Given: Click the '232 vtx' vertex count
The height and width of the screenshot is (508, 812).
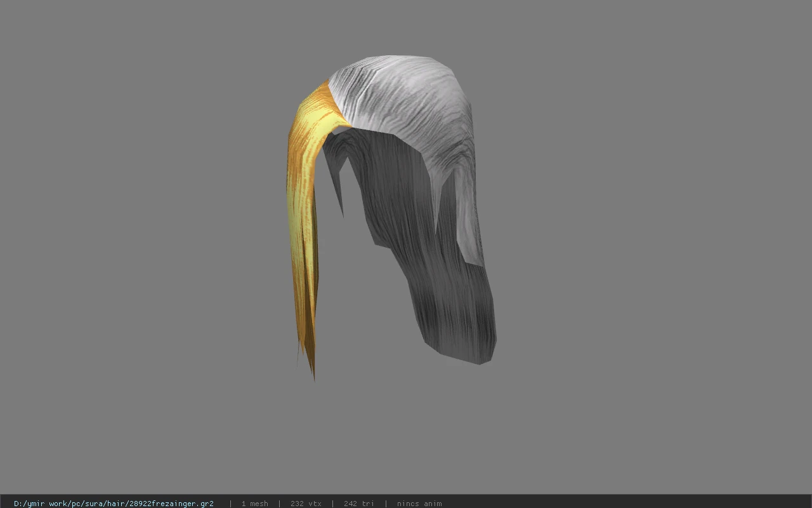Looking at the screenshot, I should [306, 504].
